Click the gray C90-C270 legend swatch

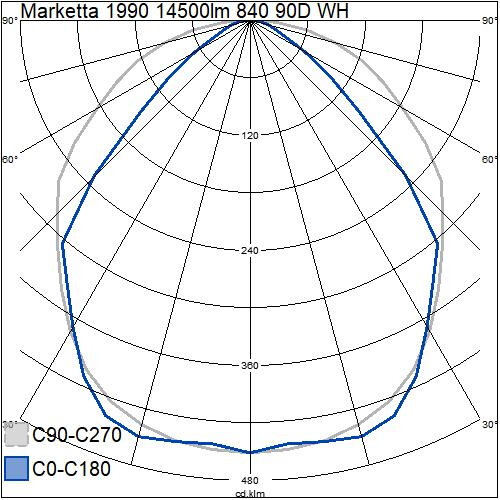click(x=16, y=434)
